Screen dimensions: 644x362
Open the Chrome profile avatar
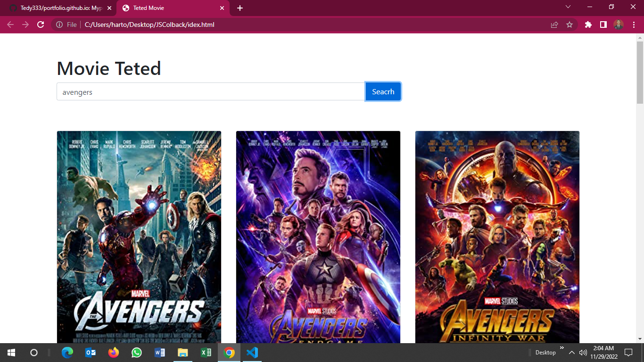point(619,25)
